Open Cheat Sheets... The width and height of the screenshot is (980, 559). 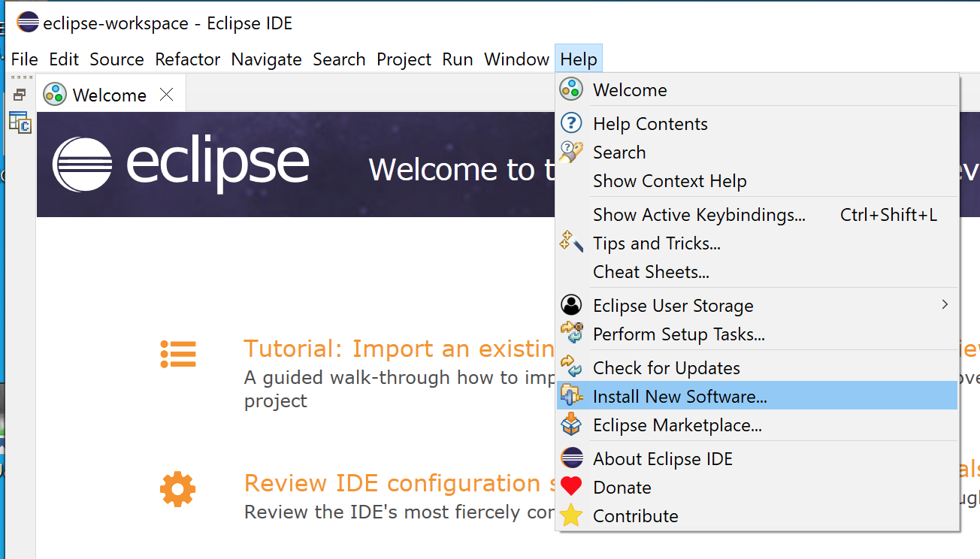click(x=758, y=271)
